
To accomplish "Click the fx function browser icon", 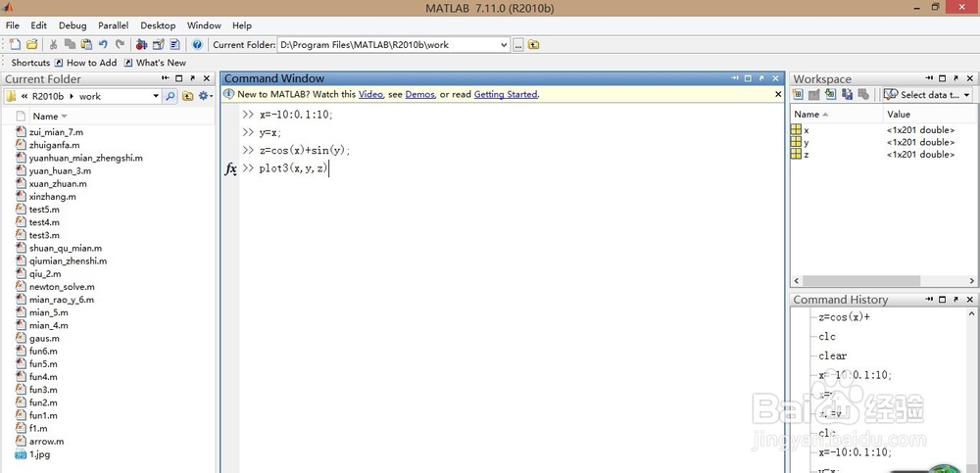I will click(x=230, y=168).
